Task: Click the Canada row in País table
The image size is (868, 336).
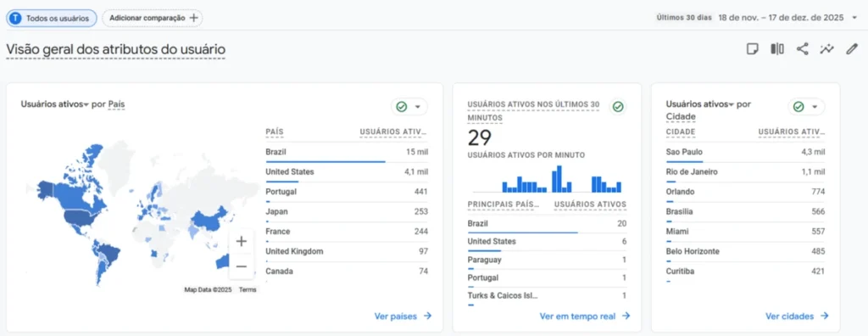Action: coord(347,272)
